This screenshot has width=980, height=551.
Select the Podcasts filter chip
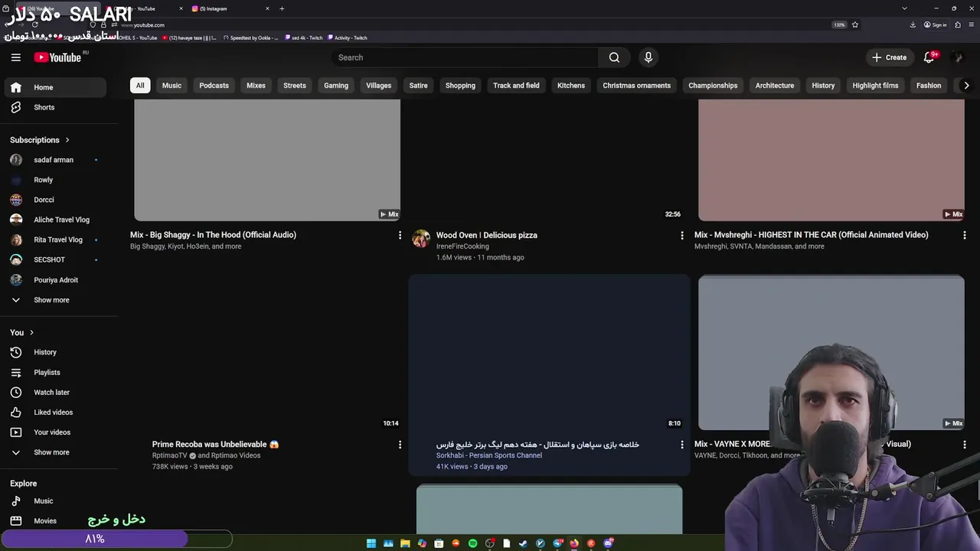coord(214,86)
